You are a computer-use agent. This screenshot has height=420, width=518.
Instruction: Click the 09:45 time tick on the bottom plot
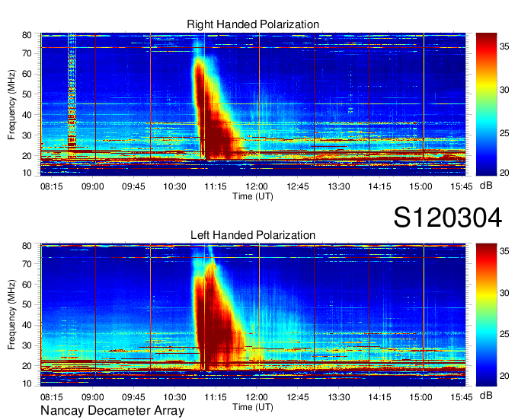tap(133, 397)
